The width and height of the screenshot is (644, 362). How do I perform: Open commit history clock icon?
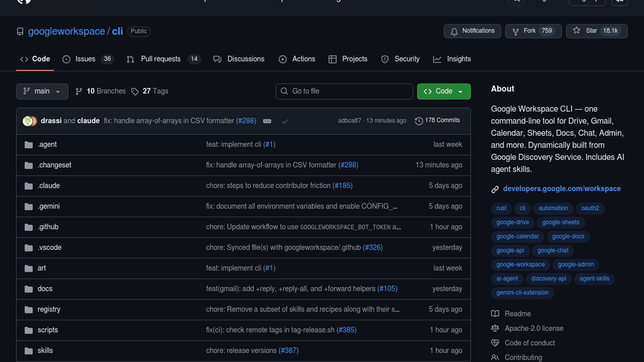tap(419, 121)
